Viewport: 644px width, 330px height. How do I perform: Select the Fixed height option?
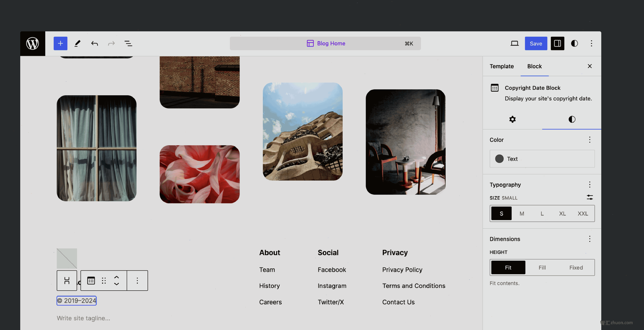576,267
